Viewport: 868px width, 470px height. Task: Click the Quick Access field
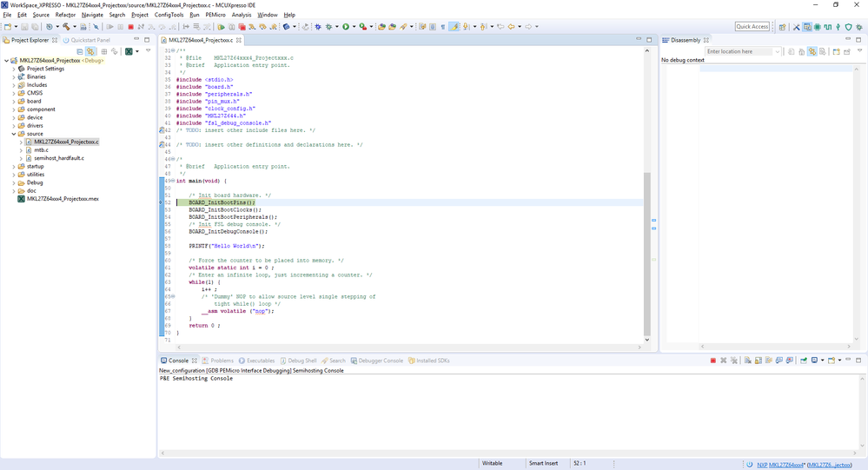click(x=752, y=27)
